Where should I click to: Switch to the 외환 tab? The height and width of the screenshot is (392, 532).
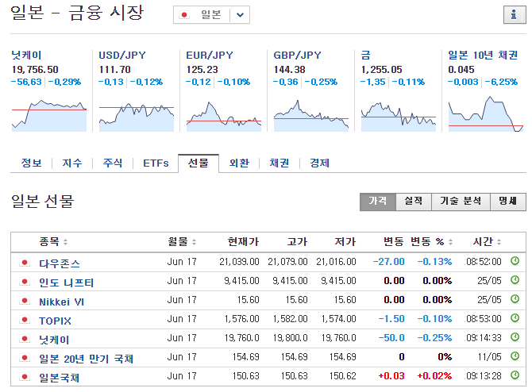(x=239, y=163)
